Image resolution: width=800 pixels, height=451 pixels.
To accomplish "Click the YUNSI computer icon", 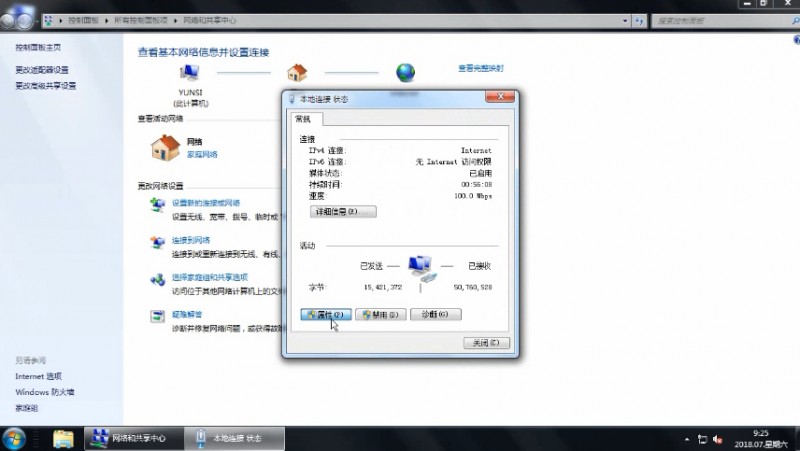I will [x=190, y=72].
